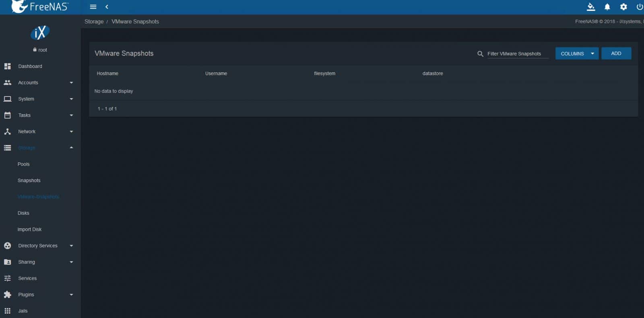The width and height of the screenshot is (644, 318).
Task: Click the '1 - 1 of 1' pagination text
Action: coord(107,109)
